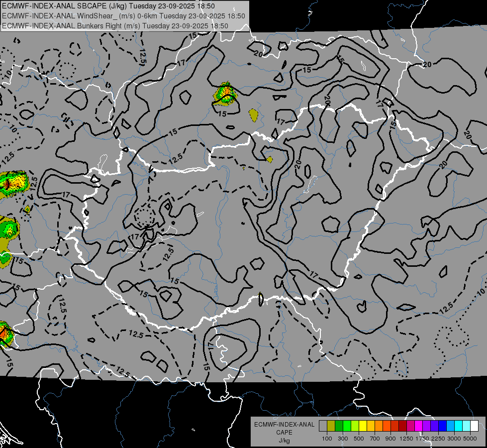Choose the white swatch above 5000 J/kg
Image resolution: width=487 pixels, height=448 pixels.
[x=475, y=426]
